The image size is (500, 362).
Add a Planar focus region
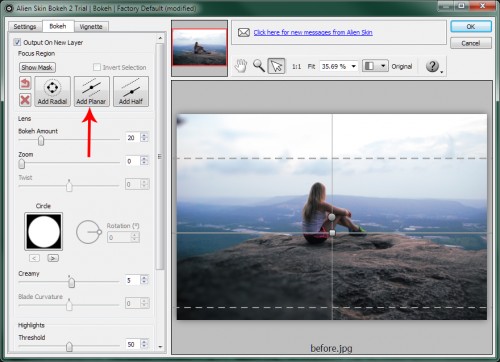tap(91, 91)
